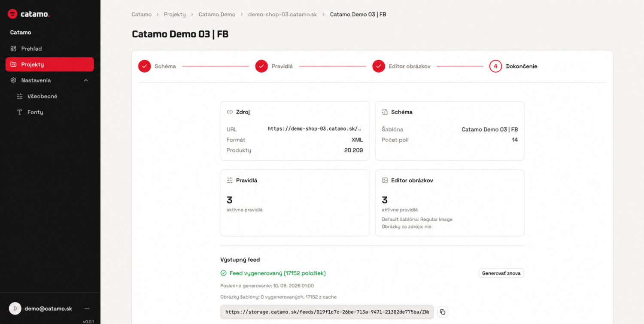Navigate to demo-shop-03.catamo.sk breadcrumb
The image size is (644, 324).
283,14
